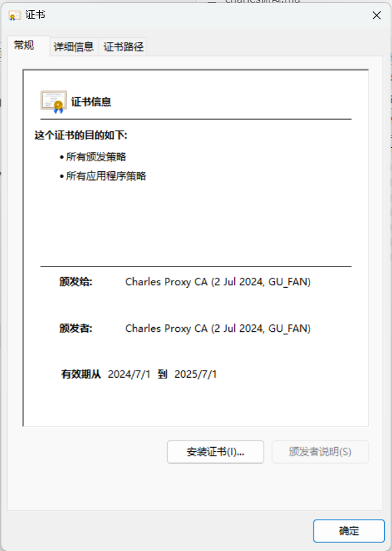Click the 这个证书的目的如下 label
The width and height of the screenshot is (392, 551).
81,135
